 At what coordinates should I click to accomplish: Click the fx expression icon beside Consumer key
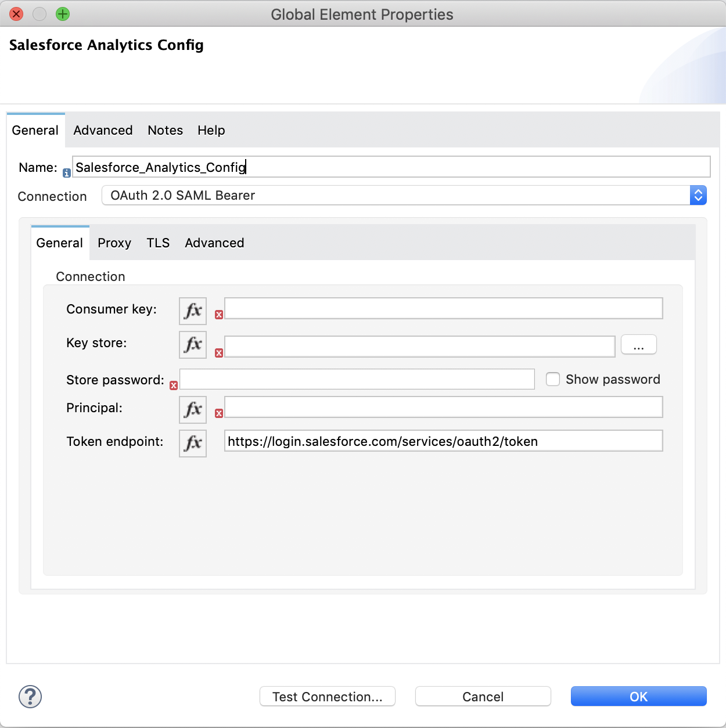(x=192, y=311)
